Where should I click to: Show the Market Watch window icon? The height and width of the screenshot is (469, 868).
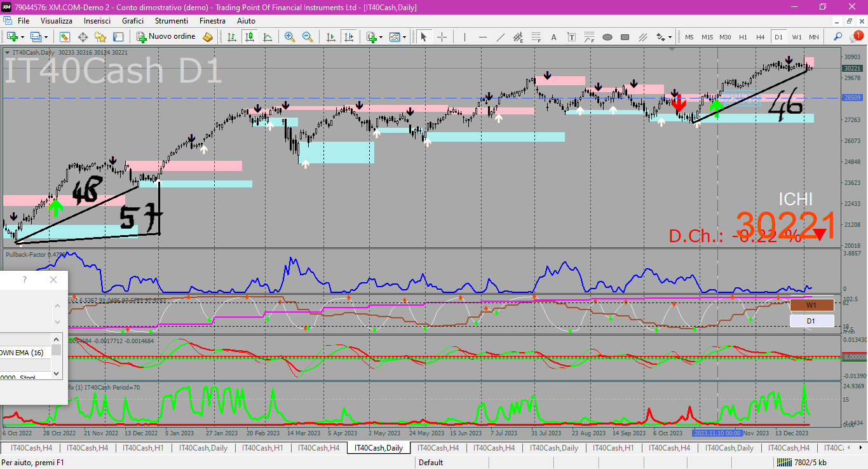[x=65, y=37]
